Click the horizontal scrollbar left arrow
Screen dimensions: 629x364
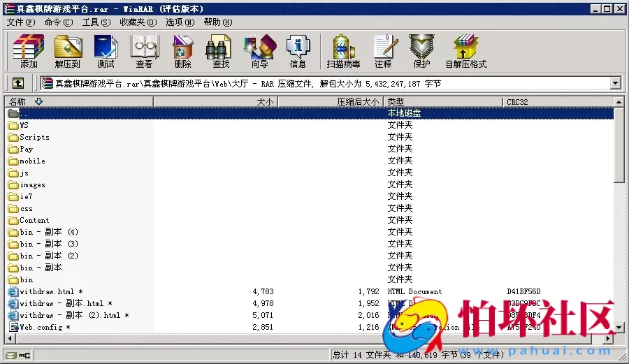tap(10, 339)
